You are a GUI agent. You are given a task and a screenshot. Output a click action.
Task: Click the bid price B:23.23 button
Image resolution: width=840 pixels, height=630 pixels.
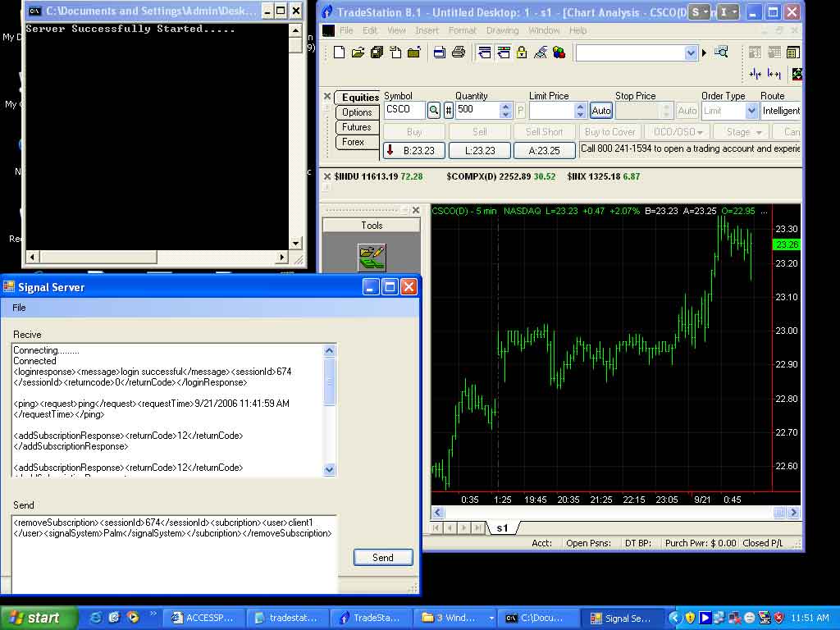pos(414,151)
